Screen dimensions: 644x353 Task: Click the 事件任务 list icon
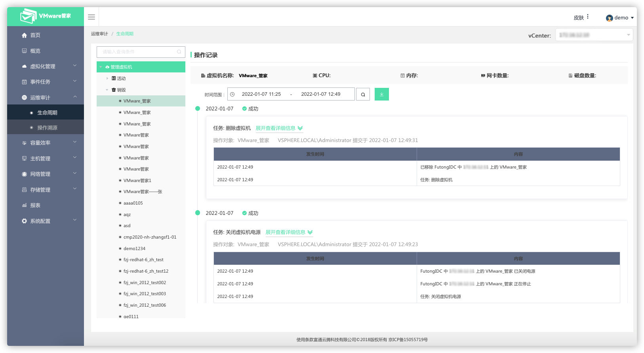coord(24,82)
